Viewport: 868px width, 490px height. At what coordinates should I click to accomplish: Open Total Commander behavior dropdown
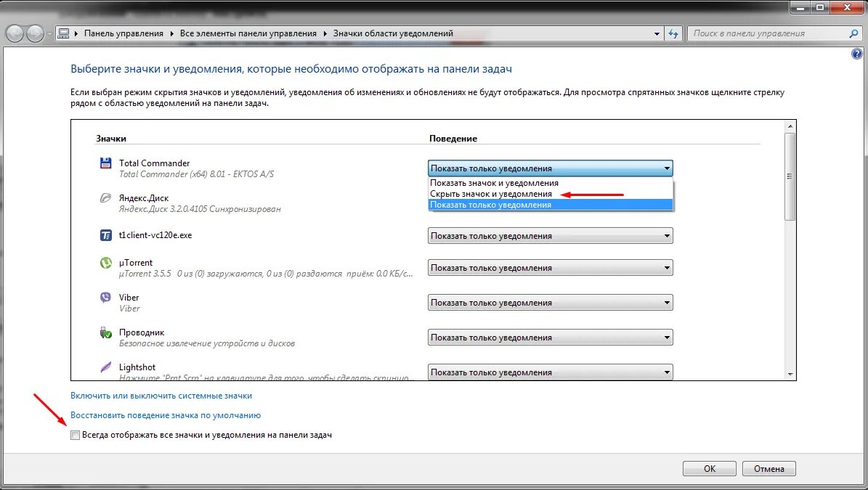(x=551, y=168)
